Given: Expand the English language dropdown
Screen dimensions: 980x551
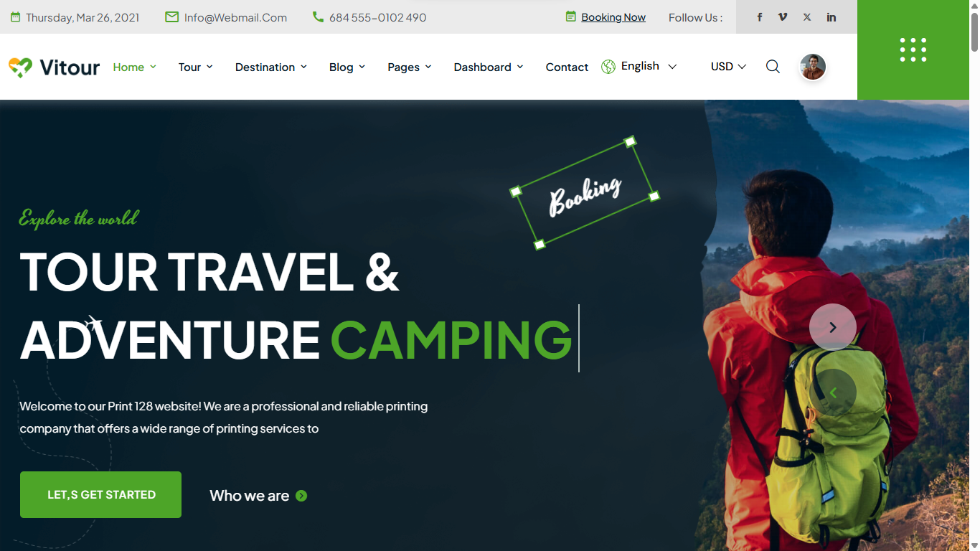Looking at the screenshot, I should tap(639, 66).
